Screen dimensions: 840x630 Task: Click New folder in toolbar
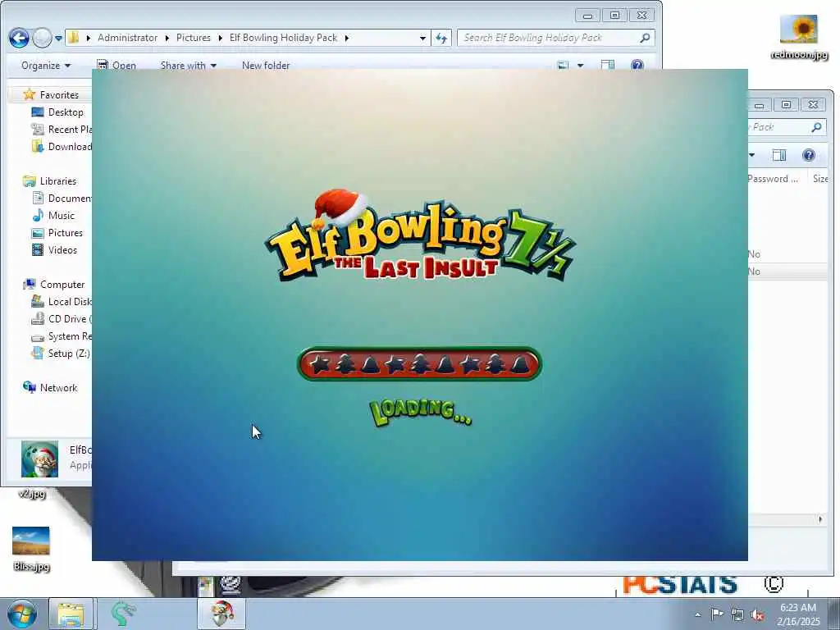[x=266, y=66]
